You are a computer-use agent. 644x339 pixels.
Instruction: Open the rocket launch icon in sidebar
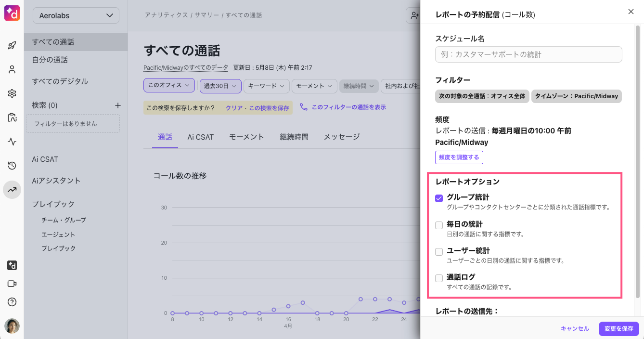[x=12, y=46]
